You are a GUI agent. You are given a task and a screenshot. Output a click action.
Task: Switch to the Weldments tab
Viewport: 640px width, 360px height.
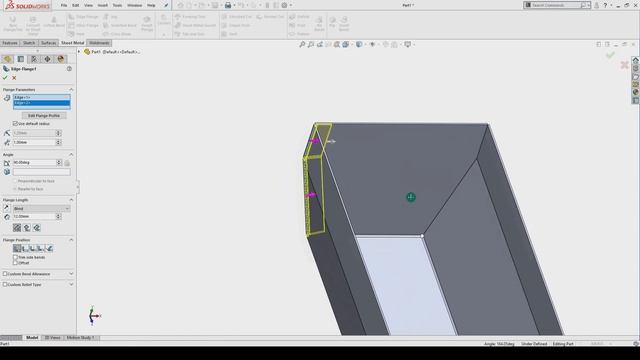pyautogui.click(x=99, y=43)
